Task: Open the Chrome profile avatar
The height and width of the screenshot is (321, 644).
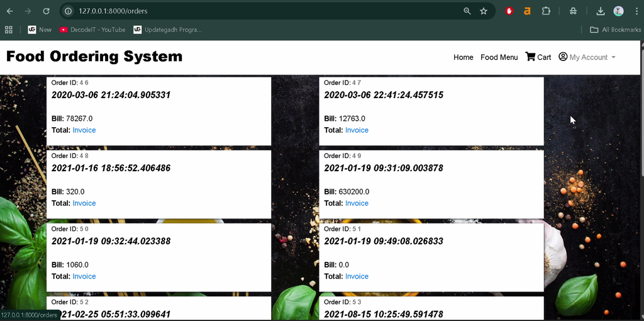Action: click(x=619, y=11)
